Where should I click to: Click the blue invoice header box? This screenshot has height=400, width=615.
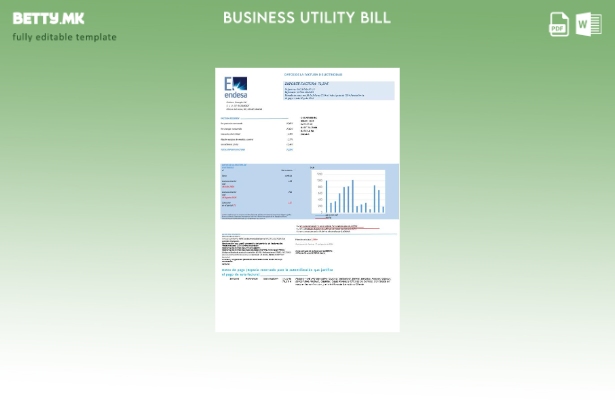339,91
